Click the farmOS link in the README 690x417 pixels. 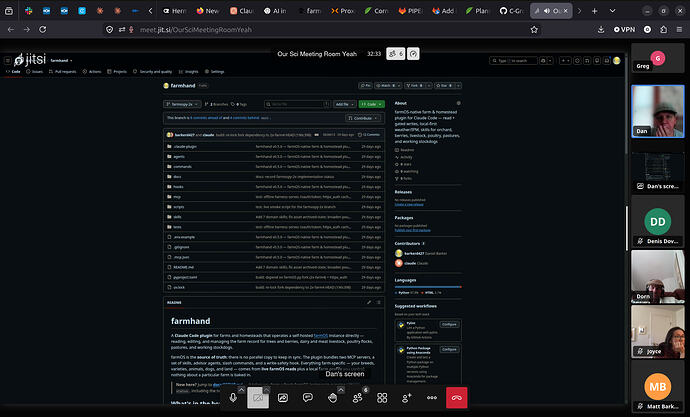click(321, 335)
